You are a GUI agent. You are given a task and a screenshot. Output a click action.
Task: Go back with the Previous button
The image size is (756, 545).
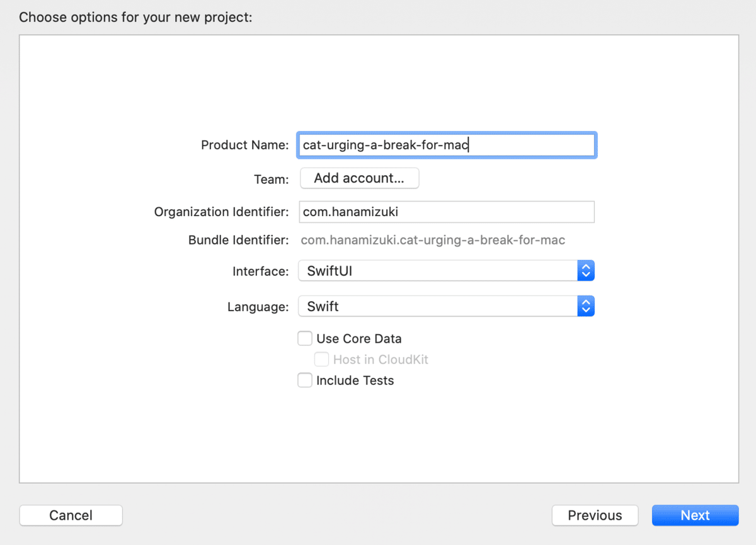coord(595,515)
